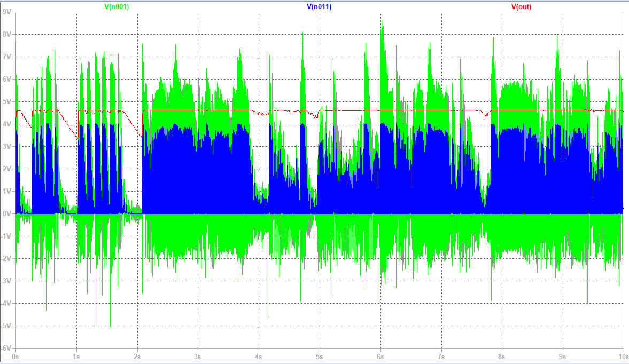Screen dimensions: 629x364
Task: Click the 5V vertical axis label
Action: coord(7,101)
